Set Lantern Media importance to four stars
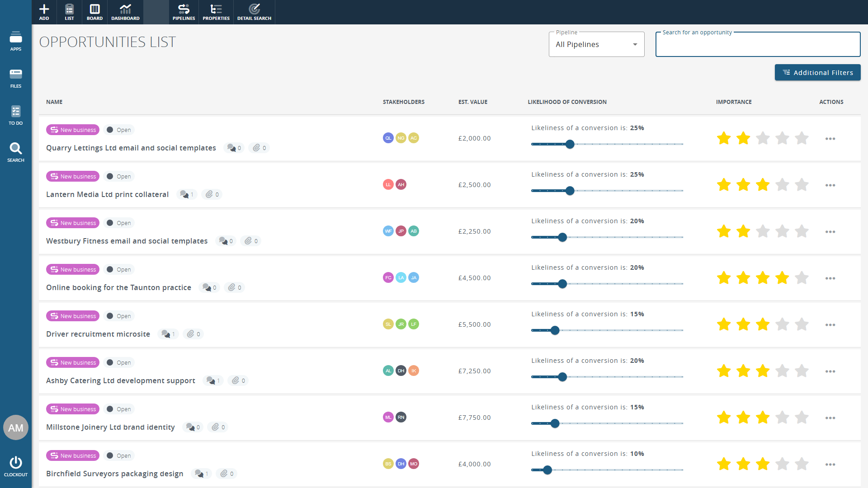 (782, 185)
